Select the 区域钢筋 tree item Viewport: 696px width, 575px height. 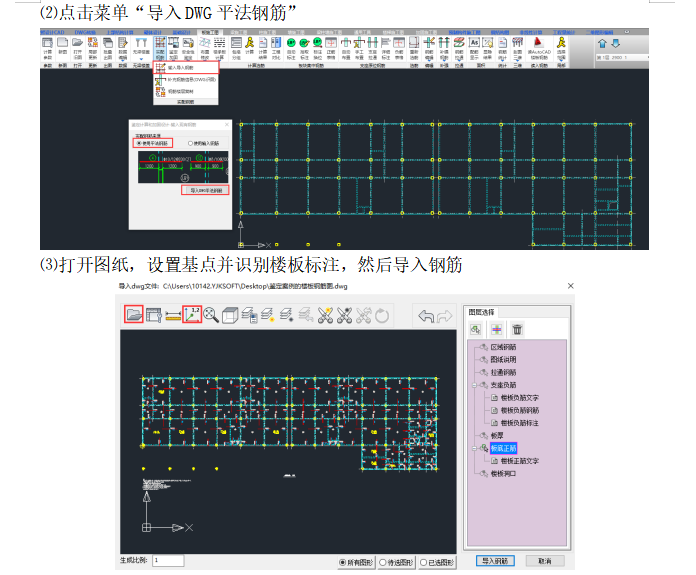(x=503, y=347)
